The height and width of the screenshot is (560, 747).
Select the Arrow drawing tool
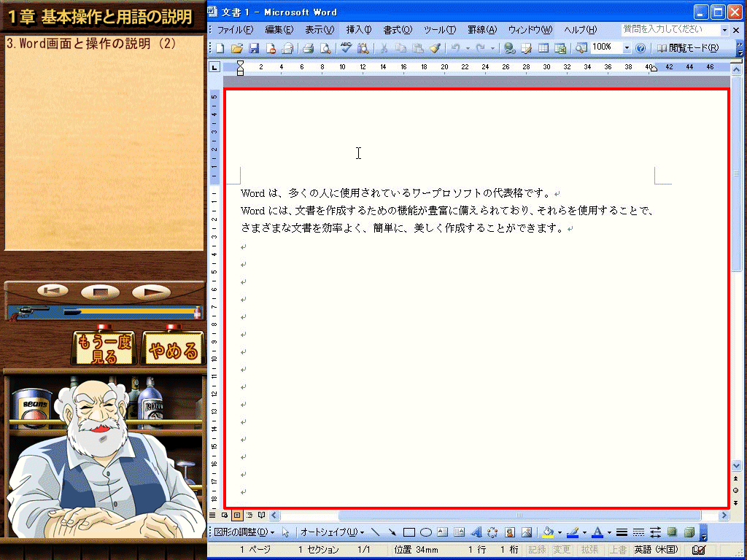click(392, 532)
